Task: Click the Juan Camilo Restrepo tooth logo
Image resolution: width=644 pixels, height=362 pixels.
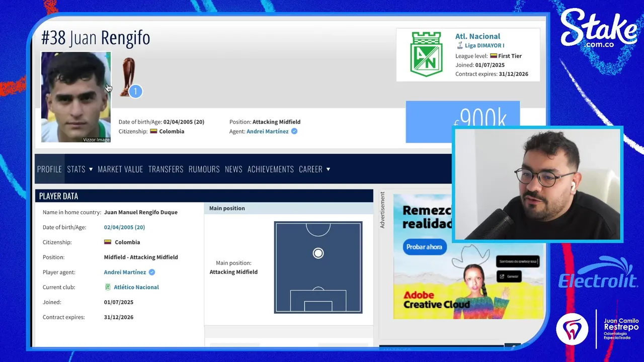Action: coord(572,328)
